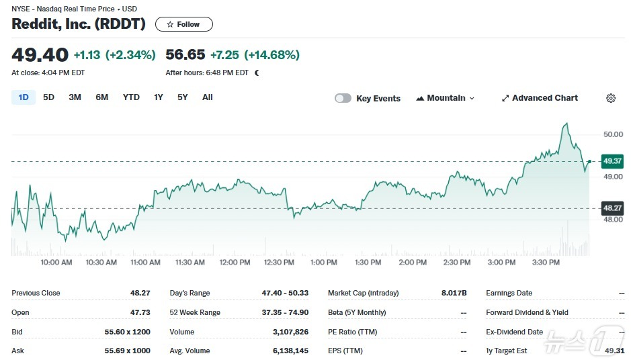Click the 12:00 PM axis label

235,262
